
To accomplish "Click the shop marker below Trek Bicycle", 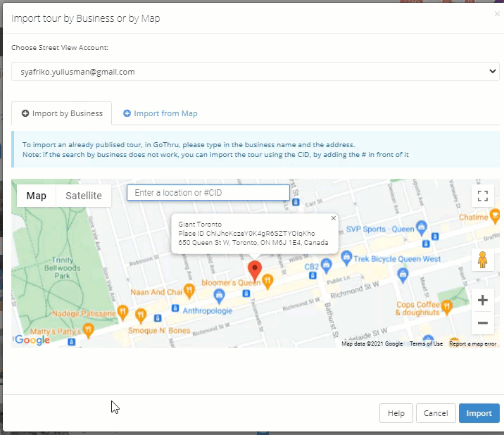I will coord(403,274).
